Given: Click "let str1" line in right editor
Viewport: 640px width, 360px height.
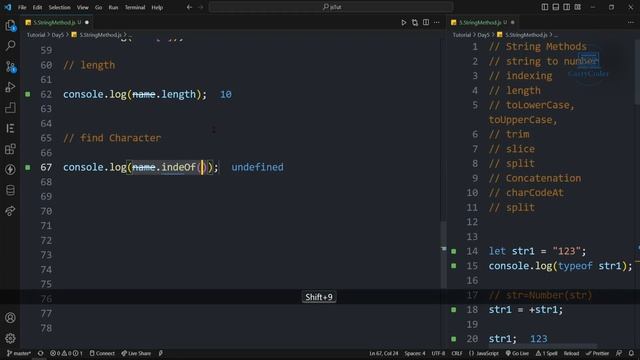Looking at the screenshot, I should pyautogui.click(x=537, y=251).
